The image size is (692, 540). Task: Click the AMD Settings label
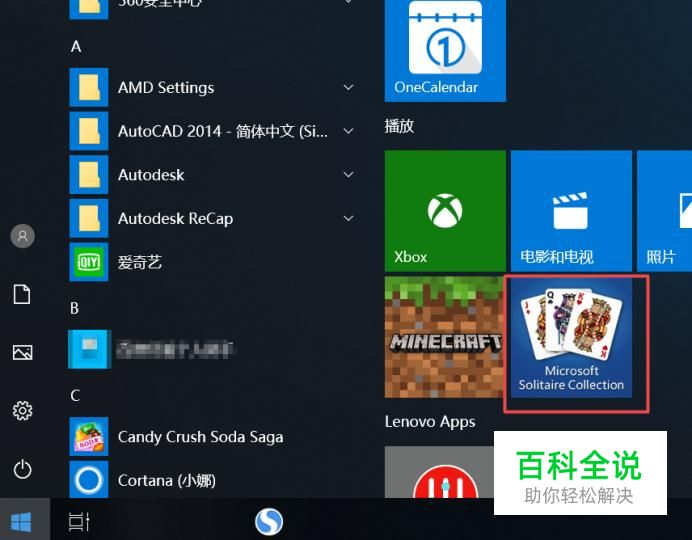[166, 87]
